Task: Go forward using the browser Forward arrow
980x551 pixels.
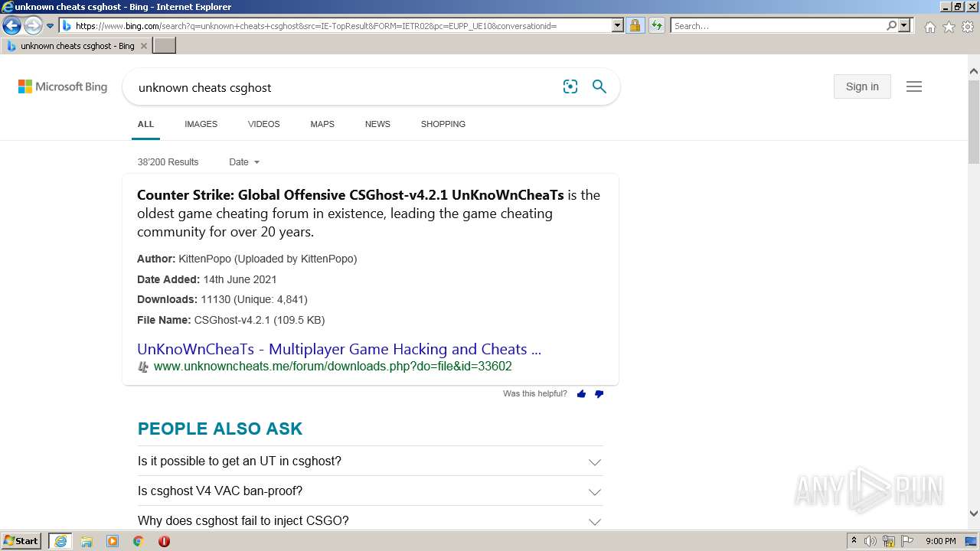Action: [33, 26]
